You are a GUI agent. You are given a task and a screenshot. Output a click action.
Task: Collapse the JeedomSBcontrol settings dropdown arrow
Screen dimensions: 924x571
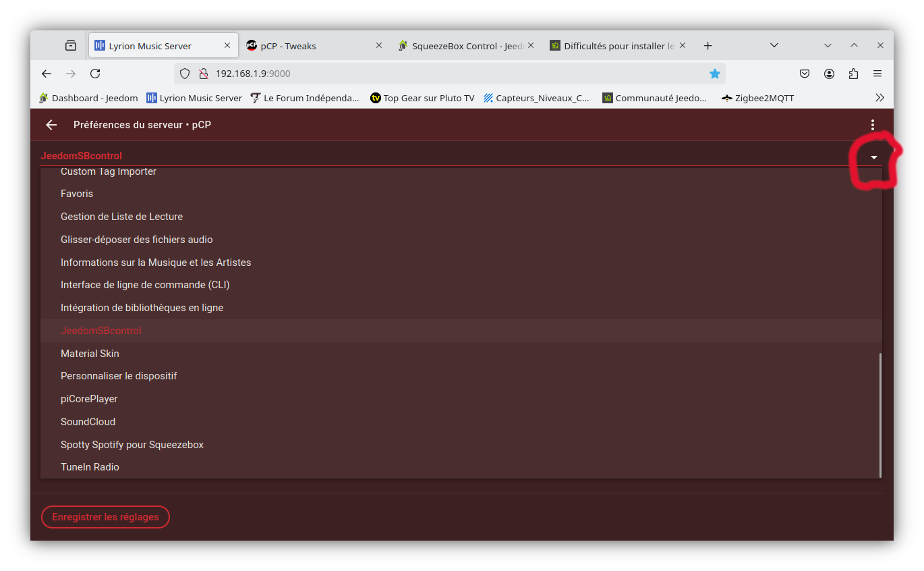(874, 157)
